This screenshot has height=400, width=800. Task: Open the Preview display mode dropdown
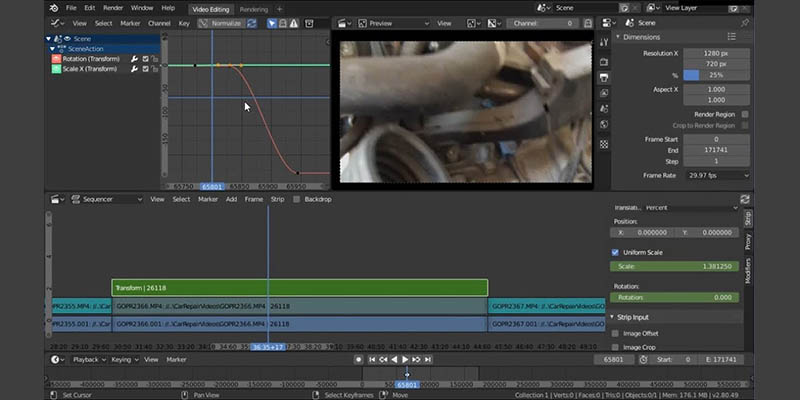point(393,23)
